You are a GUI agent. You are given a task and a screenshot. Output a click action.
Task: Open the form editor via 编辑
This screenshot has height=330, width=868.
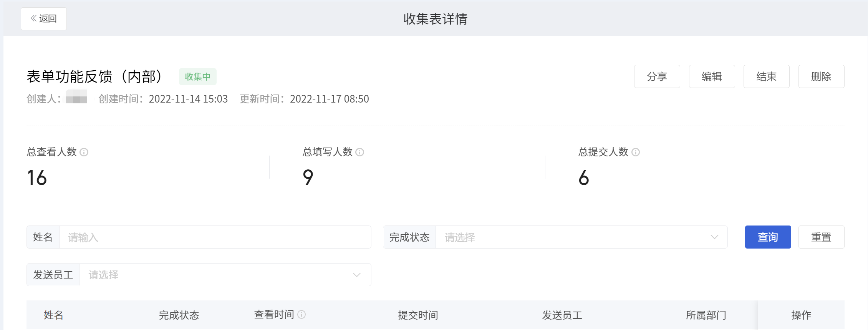point(712,76)
